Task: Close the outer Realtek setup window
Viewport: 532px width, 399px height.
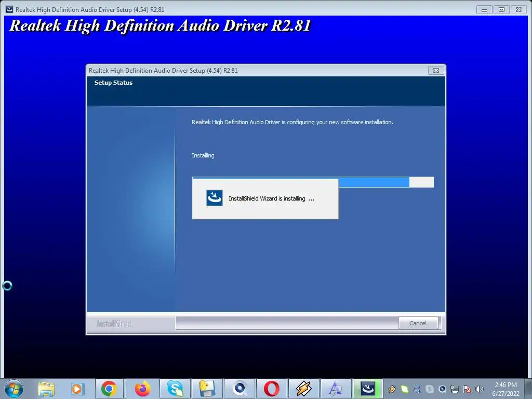Action: pos(519,9)
